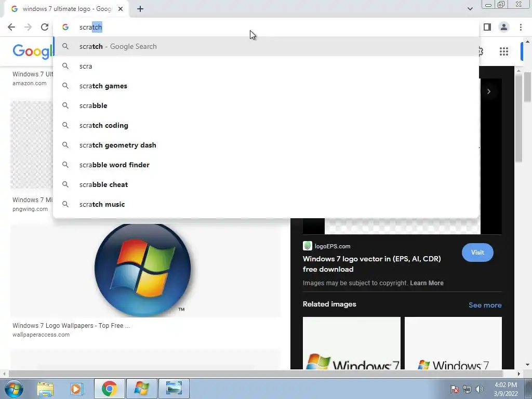
Task: Choose the 'scratch - Google Search' suggestion
Action: pos(266,46)
